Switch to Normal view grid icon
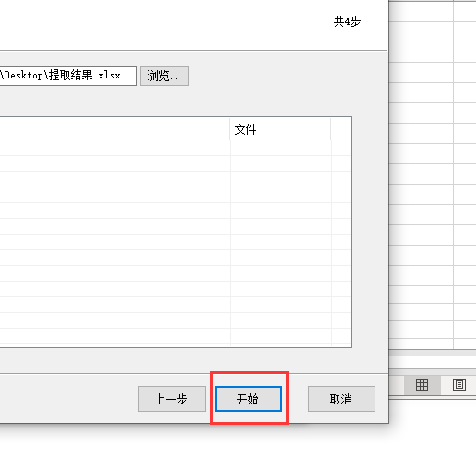This screenshot has width=476, height=458. coord(422,385)
